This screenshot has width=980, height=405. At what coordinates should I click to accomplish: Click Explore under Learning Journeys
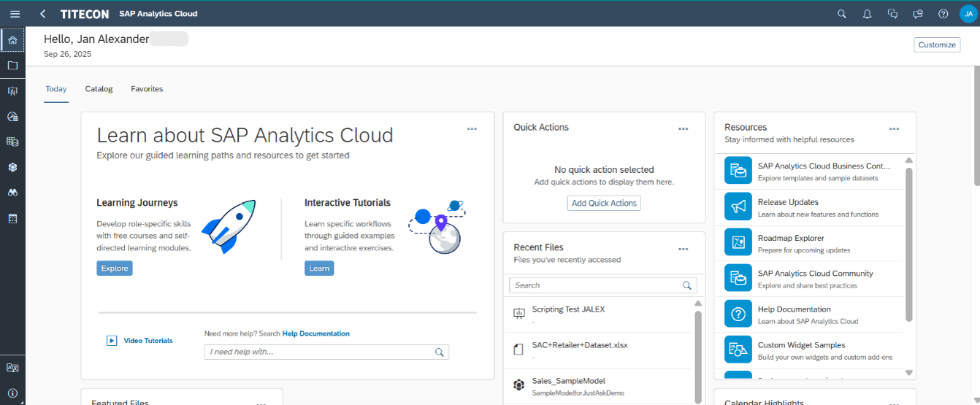(x=115, y=269)
